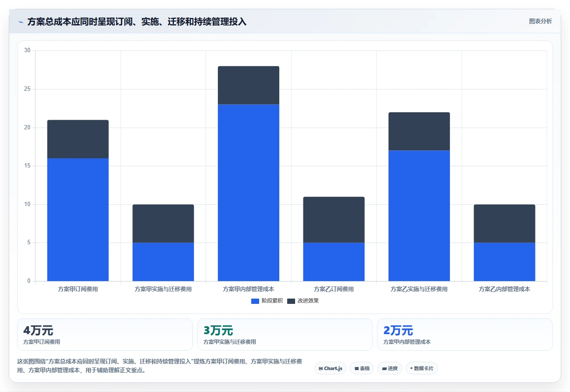570x392 pixels.
Task: Toggle the 阶段累积 legend item
Action: (267, 301)
